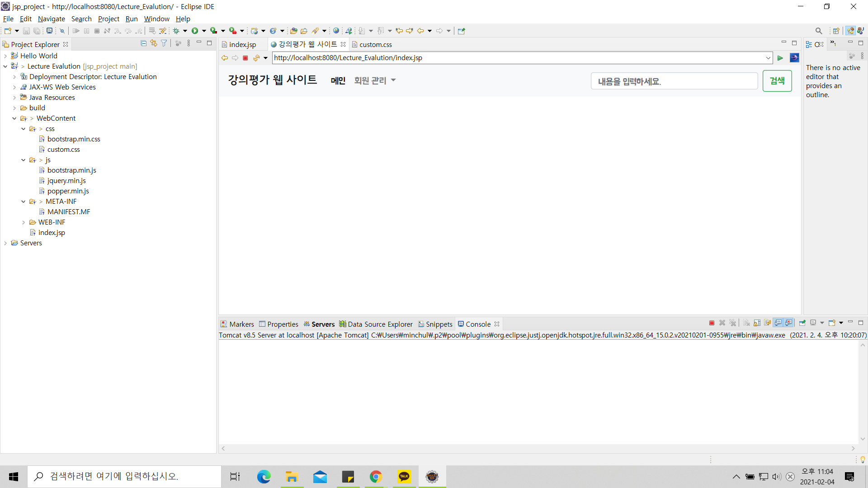The height and width of the screenshot is (488, 868).
Task: Collapse the css folder node
Action: 24,129
